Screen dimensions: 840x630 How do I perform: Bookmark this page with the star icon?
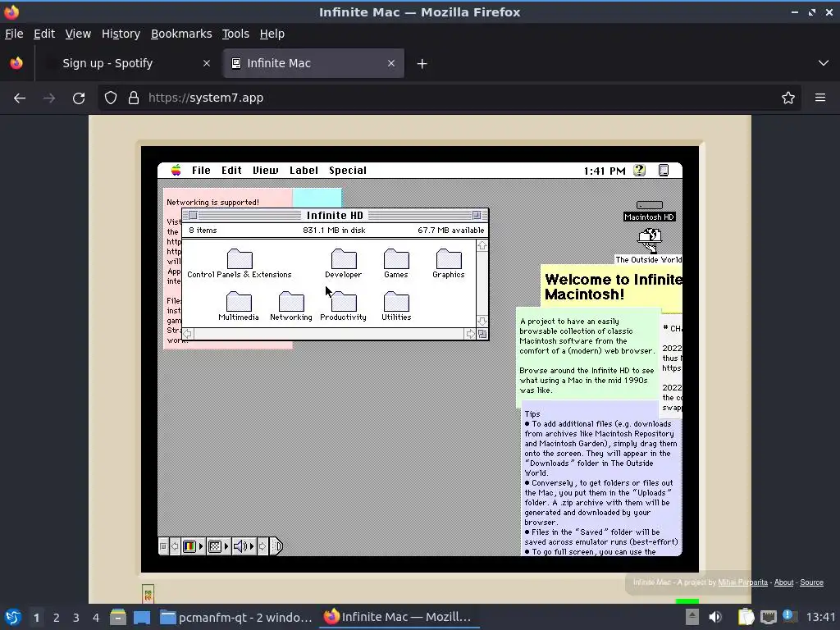click(x=788, y=98)
